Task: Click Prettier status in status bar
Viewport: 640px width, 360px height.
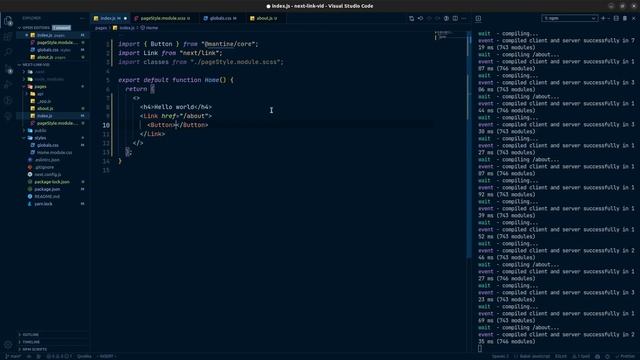Action: [625, 356]
